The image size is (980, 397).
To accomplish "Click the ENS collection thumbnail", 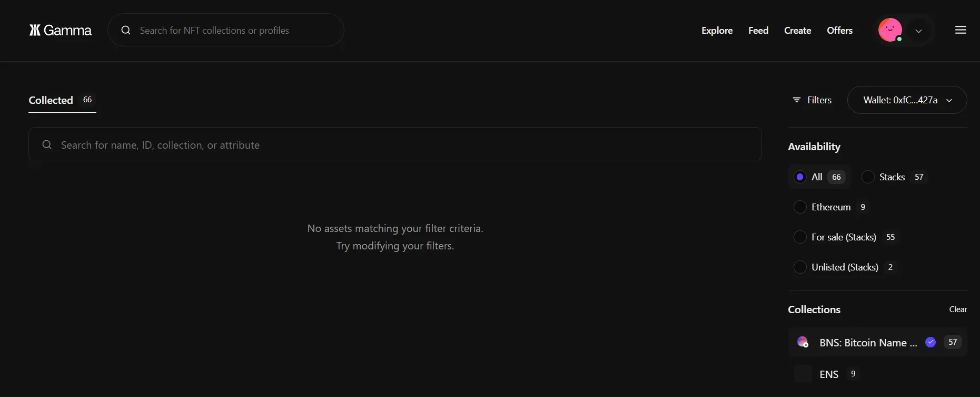I will [803, 374].
